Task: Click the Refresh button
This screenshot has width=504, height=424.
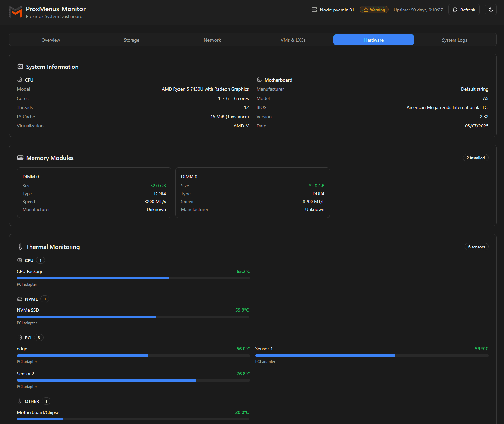Action: [x=464, y=10]
